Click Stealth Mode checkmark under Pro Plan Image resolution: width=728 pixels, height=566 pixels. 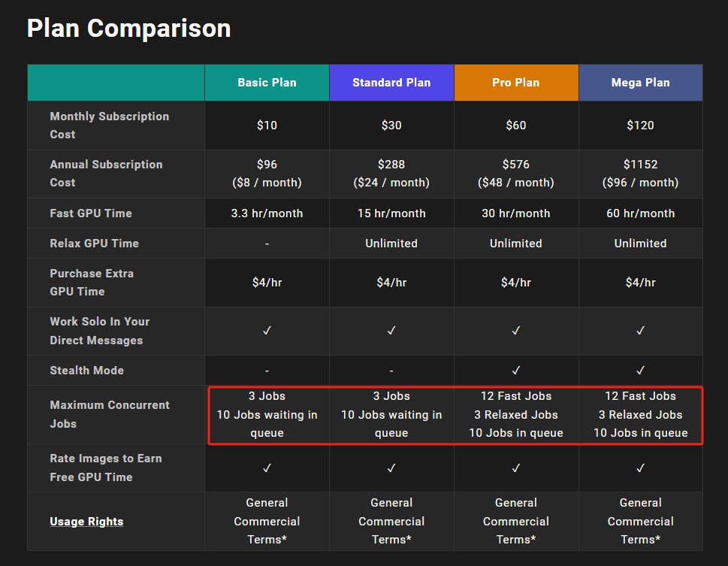[516, 371]
